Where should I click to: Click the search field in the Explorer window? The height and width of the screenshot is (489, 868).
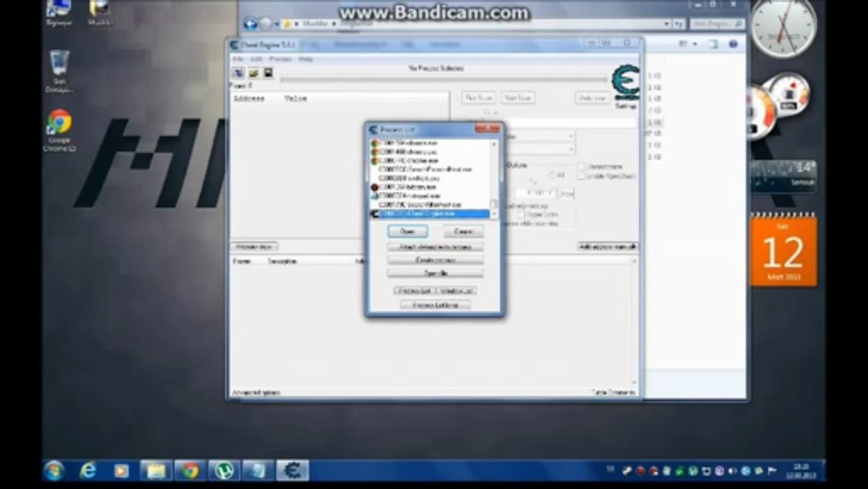coord(717,24)
